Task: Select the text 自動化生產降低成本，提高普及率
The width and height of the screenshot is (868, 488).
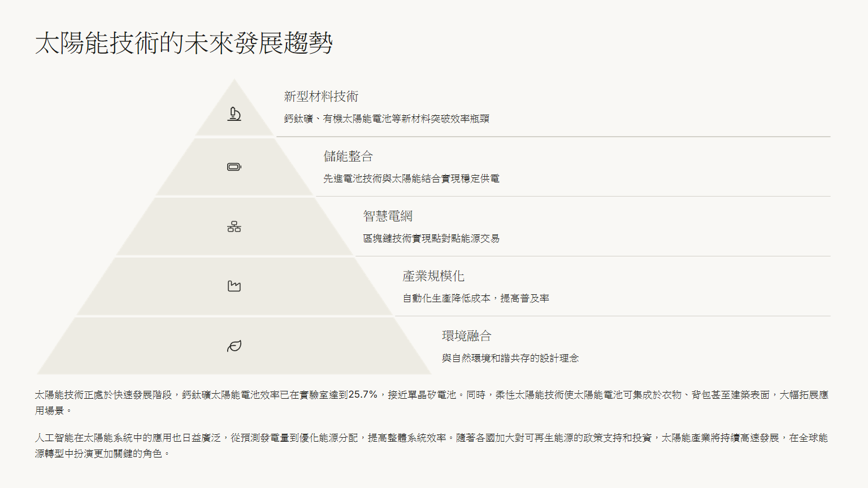Action: click(476, 298)
